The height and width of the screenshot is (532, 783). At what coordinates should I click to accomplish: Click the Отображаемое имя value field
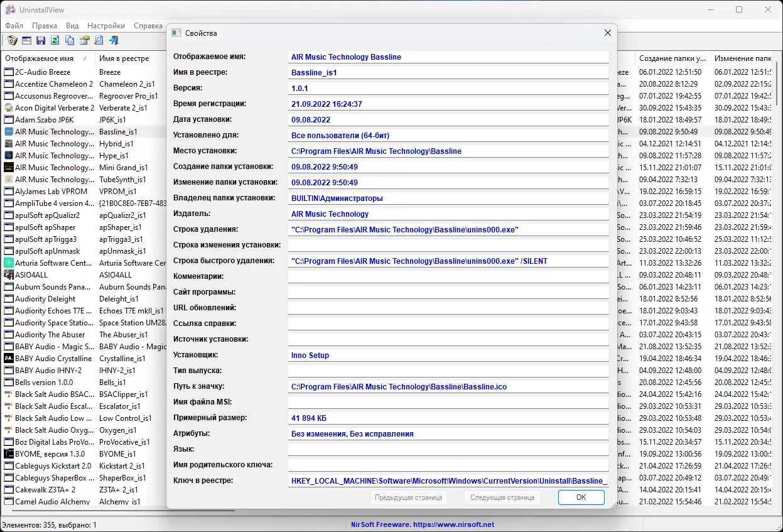448,57
